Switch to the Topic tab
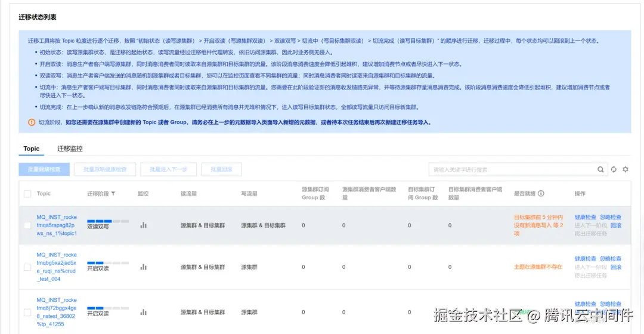The image size is (644, 334). point(31,149)
